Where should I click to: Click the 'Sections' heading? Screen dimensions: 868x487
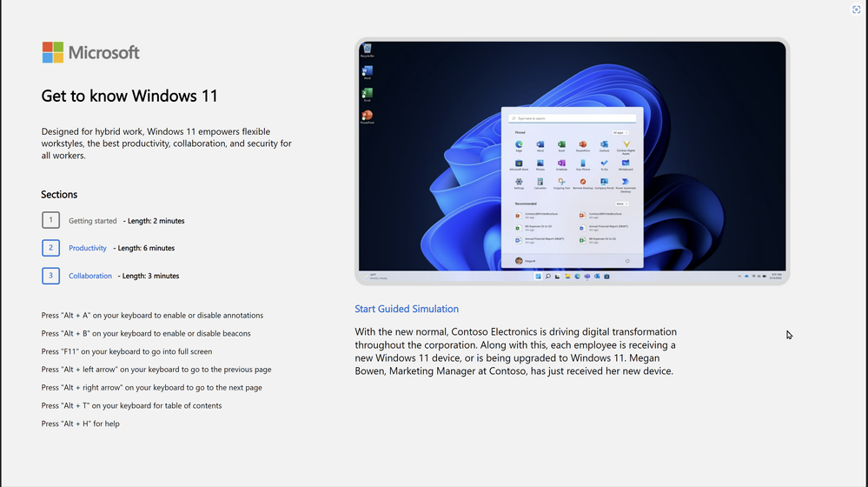[59, 195]
